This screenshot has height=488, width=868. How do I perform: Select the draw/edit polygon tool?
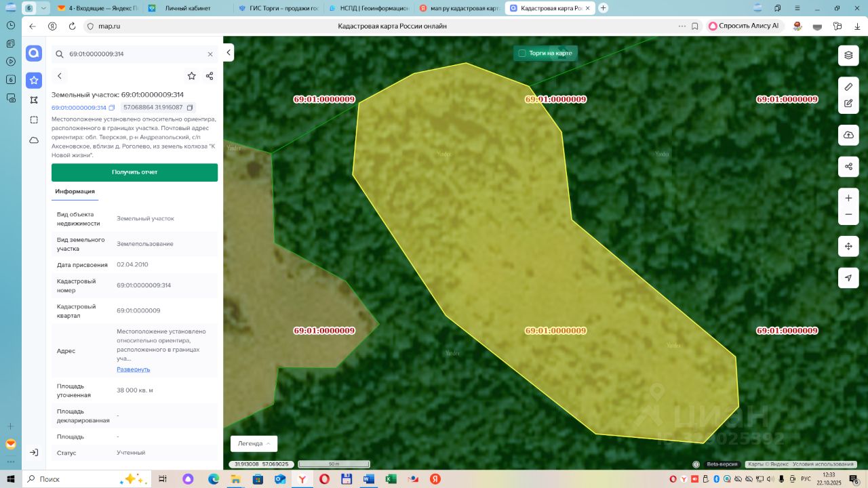coord(848,104)
